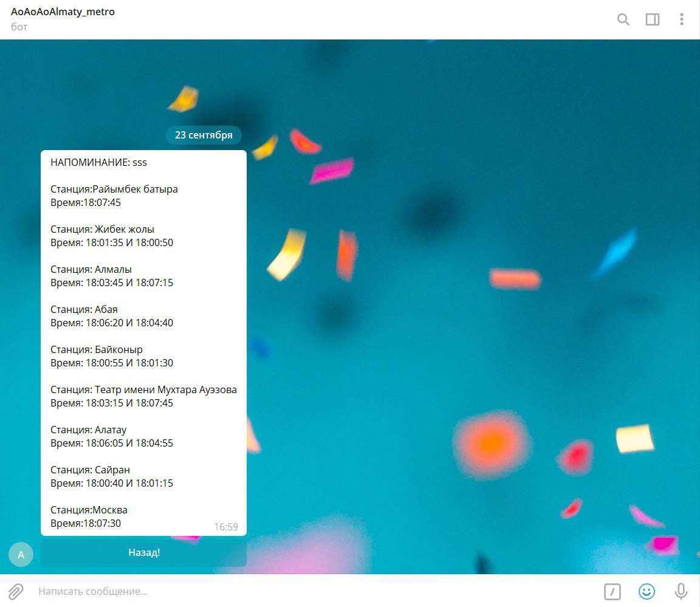Viewport: 700px width, 607px height.
Task: Click the message timestamp 16:59
Action: coord(226,527)
